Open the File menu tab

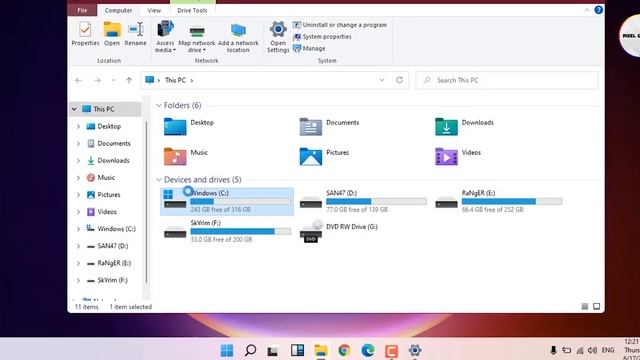(x=82, y=10)
